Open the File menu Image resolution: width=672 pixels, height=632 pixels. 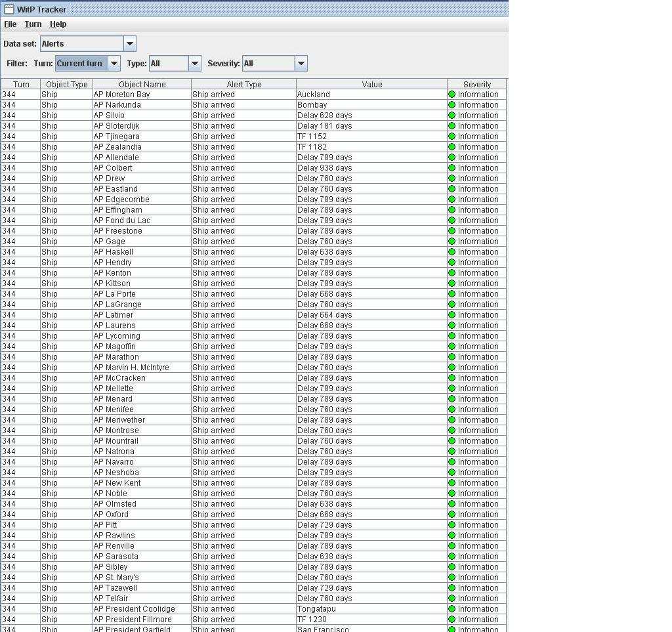tap(10, 24)
